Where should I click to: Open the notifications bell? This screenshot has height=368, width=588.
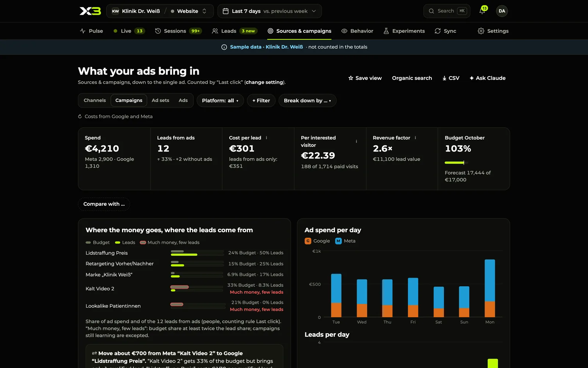click(482, 11)
